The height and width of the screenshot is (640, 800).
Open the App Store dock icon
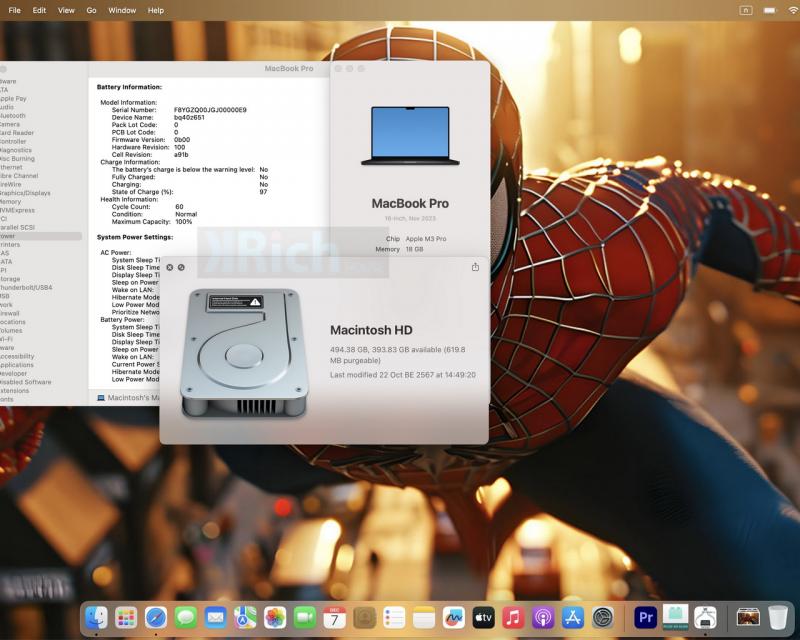point(573,618)
